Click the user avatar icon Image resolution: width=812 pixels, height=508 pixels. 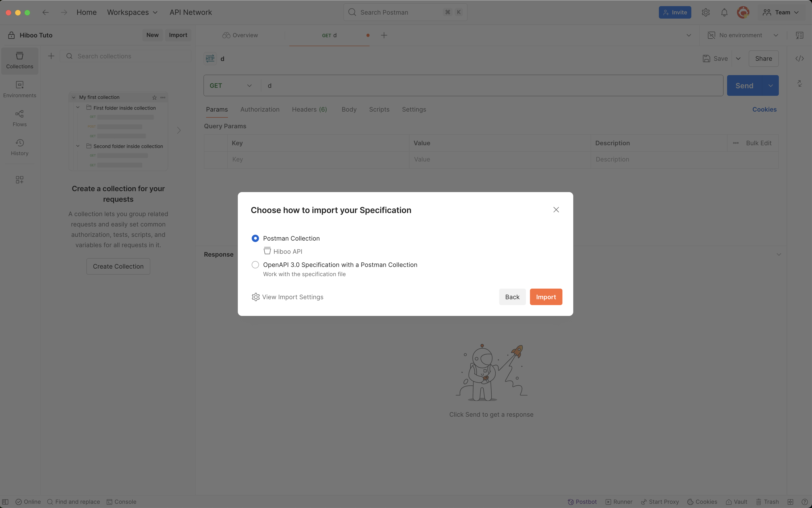tap(743, 12)
